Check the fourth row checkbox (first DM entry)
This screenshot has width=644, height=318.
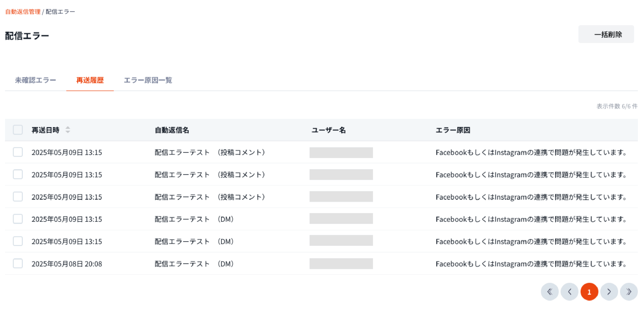pyautogui.click(x=18, y=219)
